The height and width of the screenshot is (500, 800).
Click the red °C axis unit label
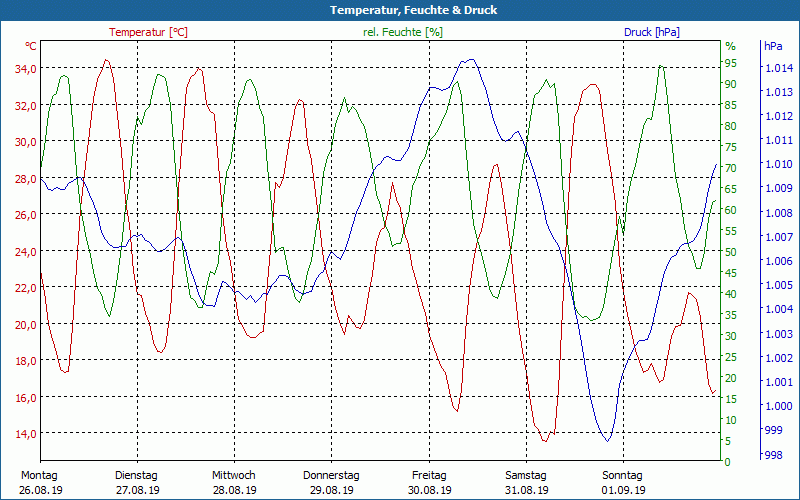[31, 46]
